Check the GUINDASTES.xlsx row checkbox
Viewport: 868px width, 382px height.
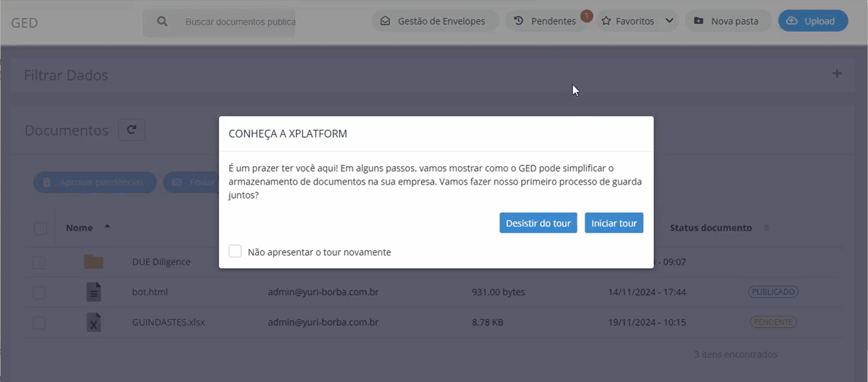(x=39, y=323)
